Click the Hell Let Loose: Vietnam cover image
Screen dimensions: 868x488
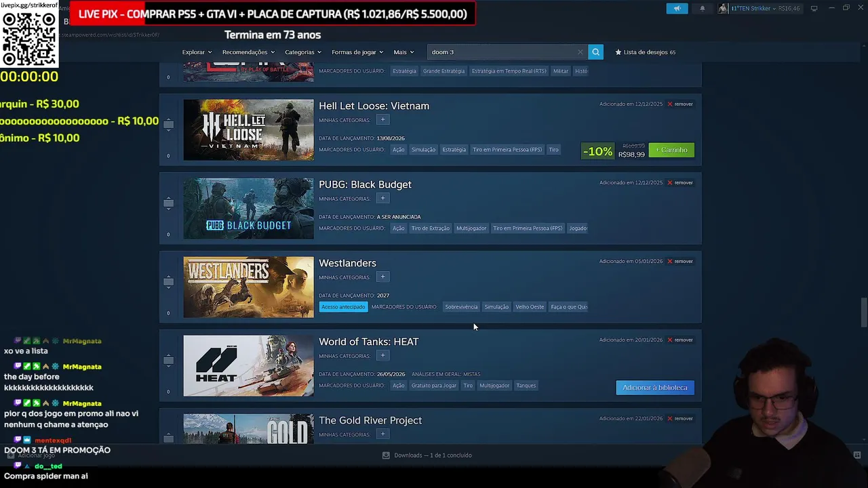coord(248,130)
